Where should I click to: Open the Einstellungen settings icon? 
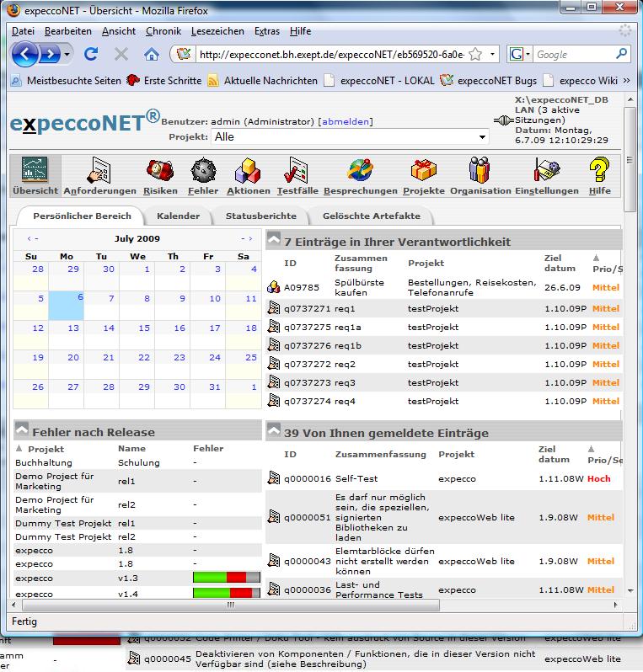tap(546, 172)
